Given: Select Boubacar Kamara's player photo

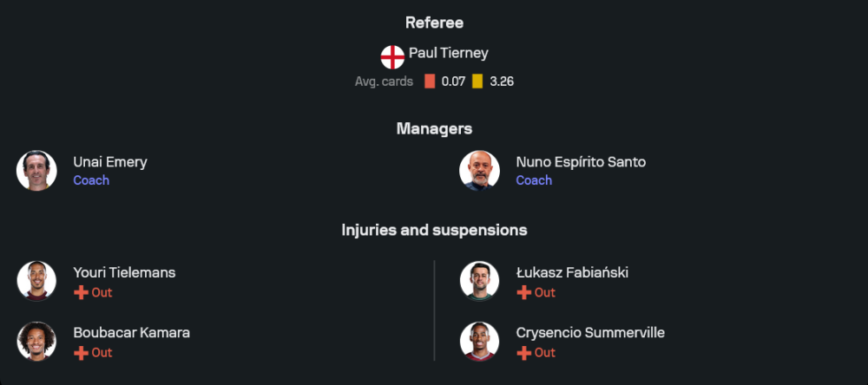Looking at the screenshot, I should tap(36, 342).
